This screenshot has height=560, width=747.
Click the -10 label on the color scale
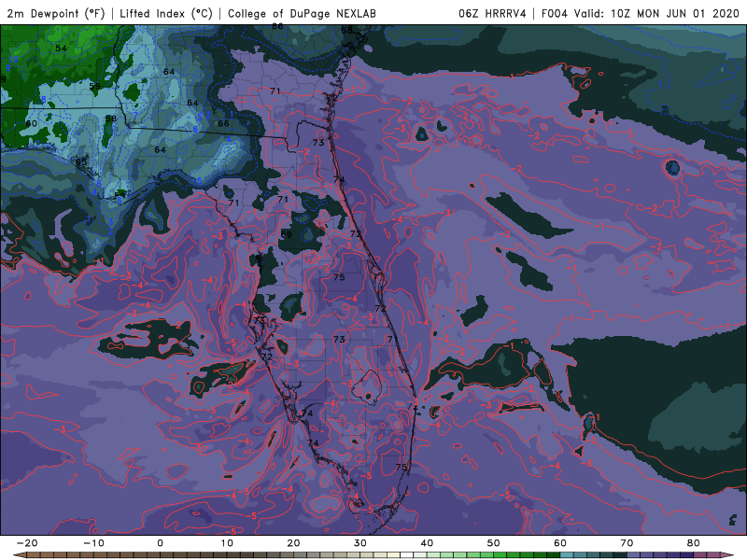(93, 543)
